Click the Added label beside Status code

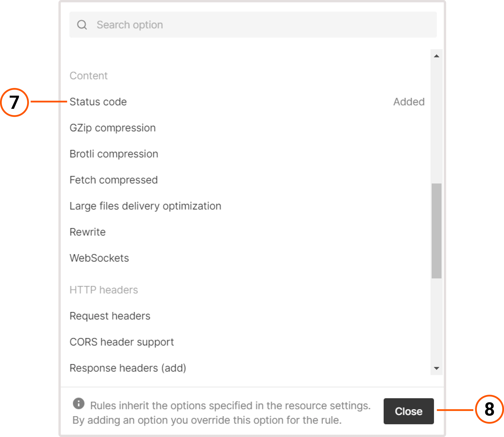point(409,102)
